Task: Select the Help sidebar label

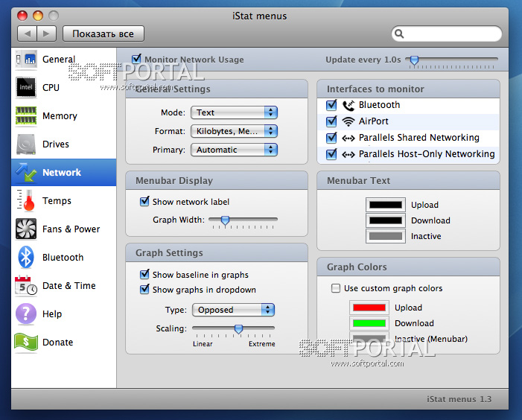Action: pyautogui.click(x=52, y=314)
